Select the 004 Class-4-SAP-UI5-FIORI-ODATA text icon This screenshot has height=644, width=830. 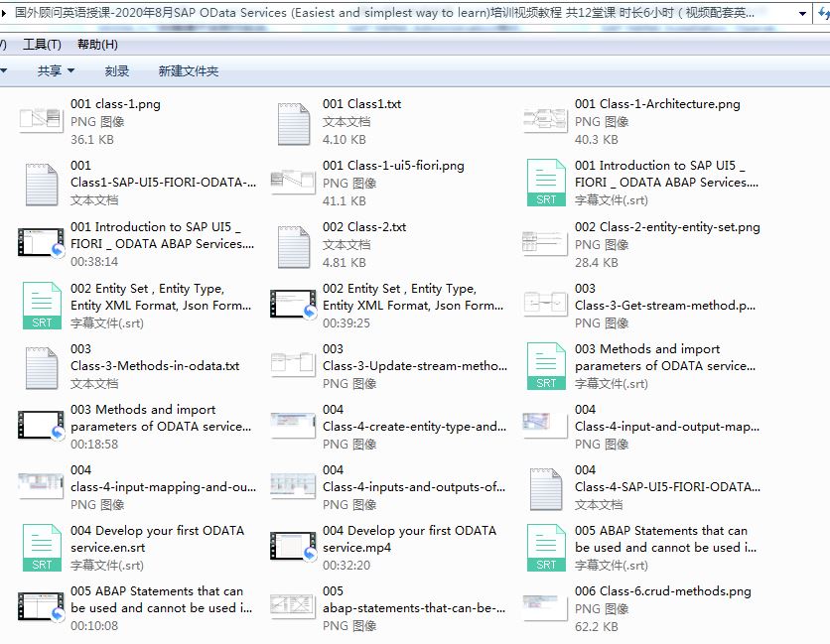546,489
